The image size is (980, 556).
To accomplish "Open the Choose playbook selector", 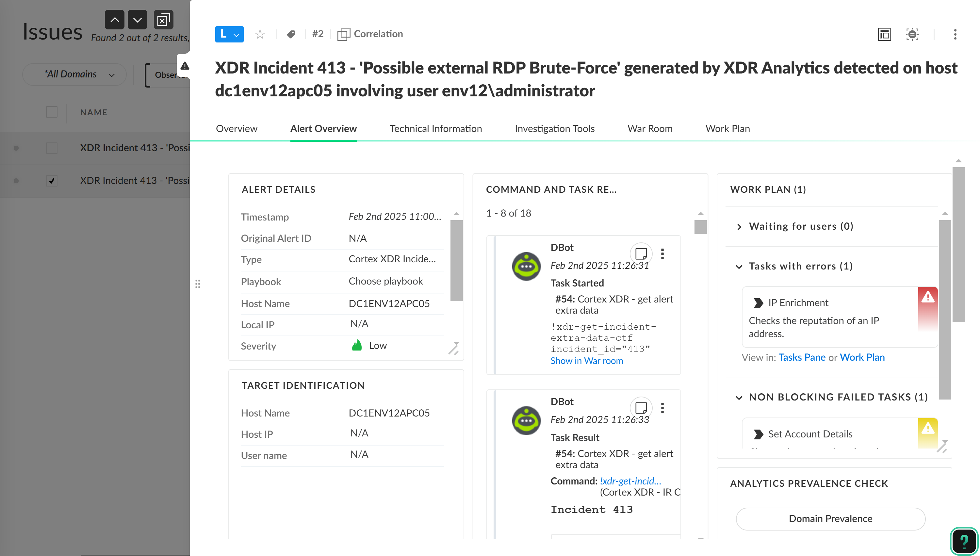I will click(385, 282).
